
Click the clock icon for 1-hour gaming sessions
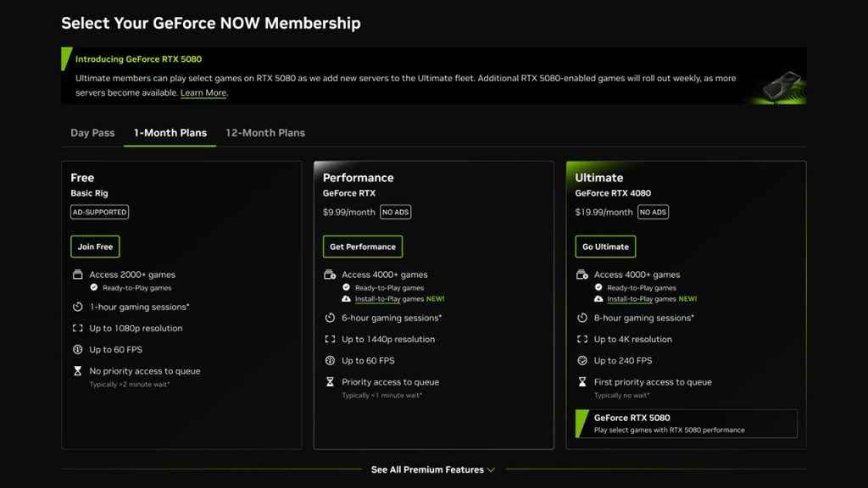[x=75, y=307]
